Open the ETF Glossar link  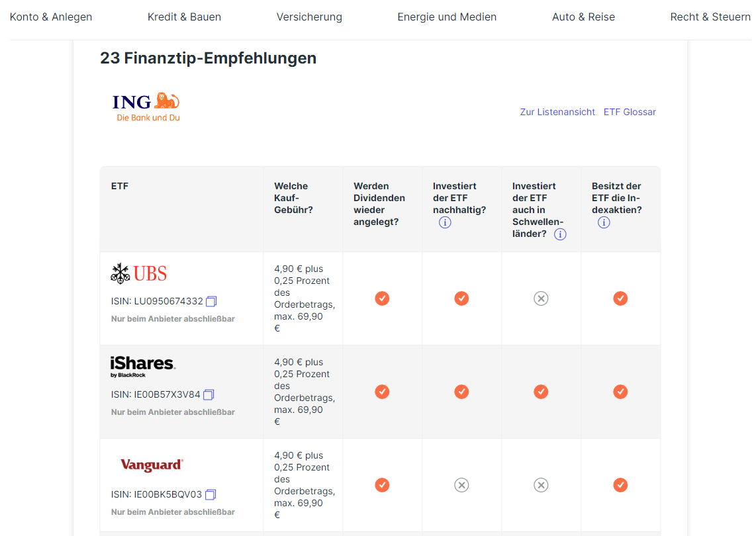(x=630, y=112)
